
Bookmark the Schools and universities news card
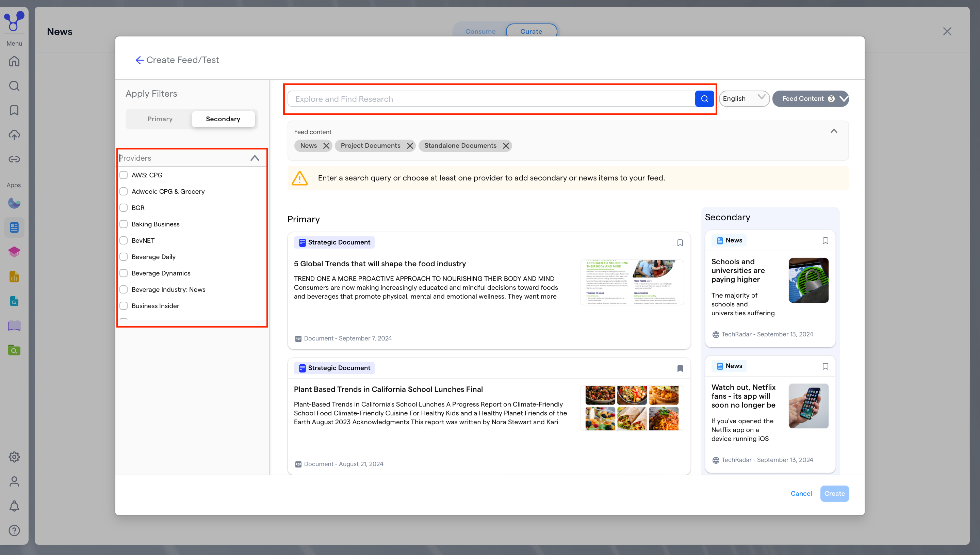pos(825,240)
